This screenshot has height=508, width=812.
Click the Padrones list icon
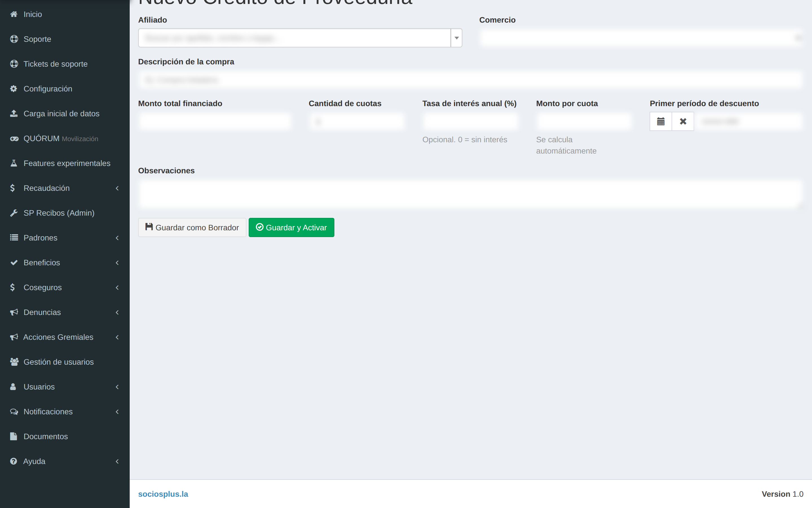point(14,238)
